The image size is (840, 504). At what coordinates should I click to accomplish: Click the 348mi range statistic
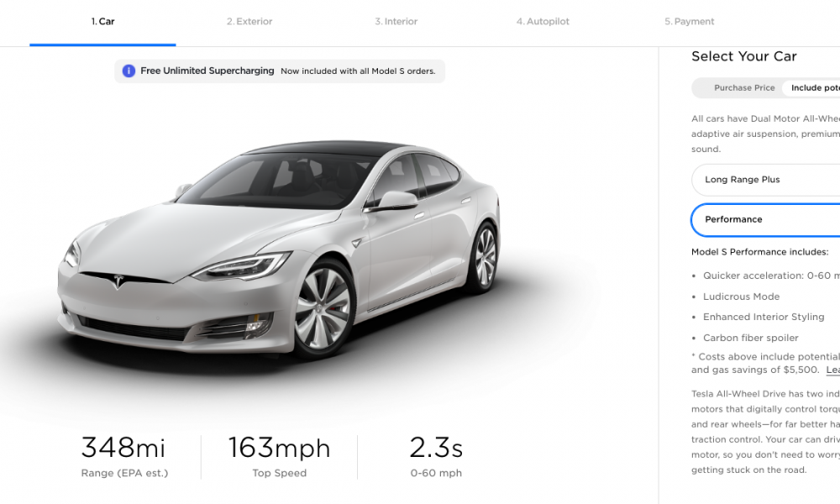(x=123, y=456)
